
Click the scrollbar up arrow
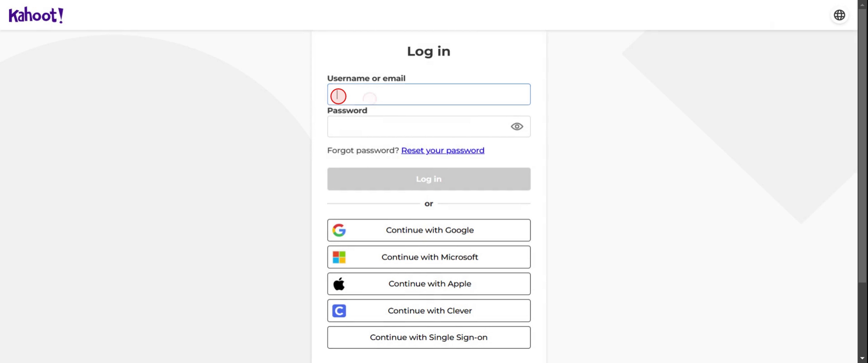pyautogui.click(x=862, y=5)
